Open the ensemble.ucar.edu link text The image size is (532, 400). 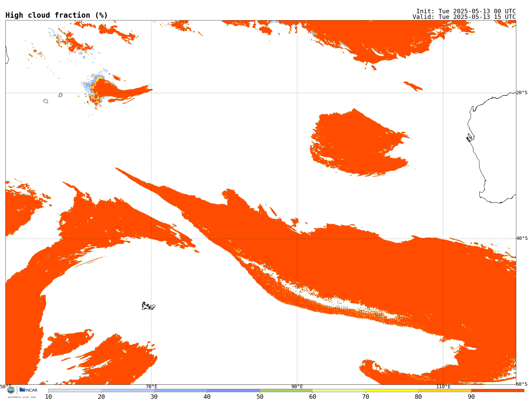point(22,397)
